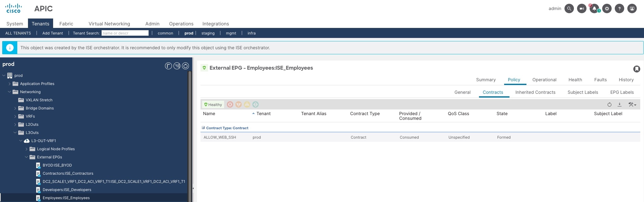Screen dimensions: 644x202
Task: Open the settings gear in header
Action: click(x=607, y=8)
